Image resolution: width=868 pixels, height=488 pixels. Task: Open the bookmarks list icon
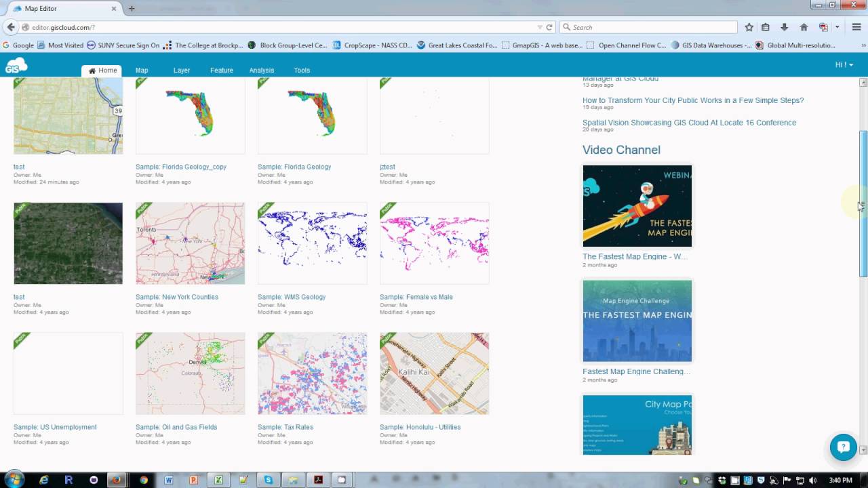[766, 27]
